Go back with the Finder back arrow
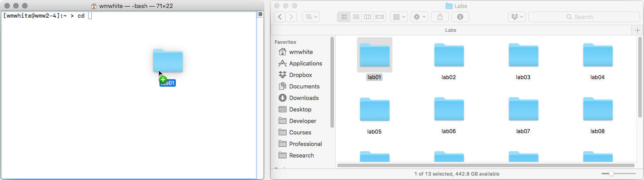The width and height of the screenshot is (644, 180). click(280, 17)
